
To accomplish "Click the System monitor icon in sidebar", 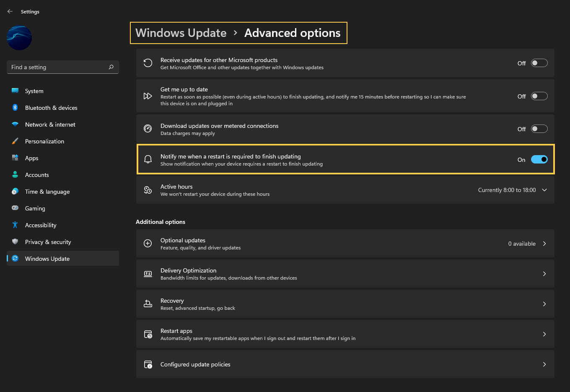I will tap(15, 91).
